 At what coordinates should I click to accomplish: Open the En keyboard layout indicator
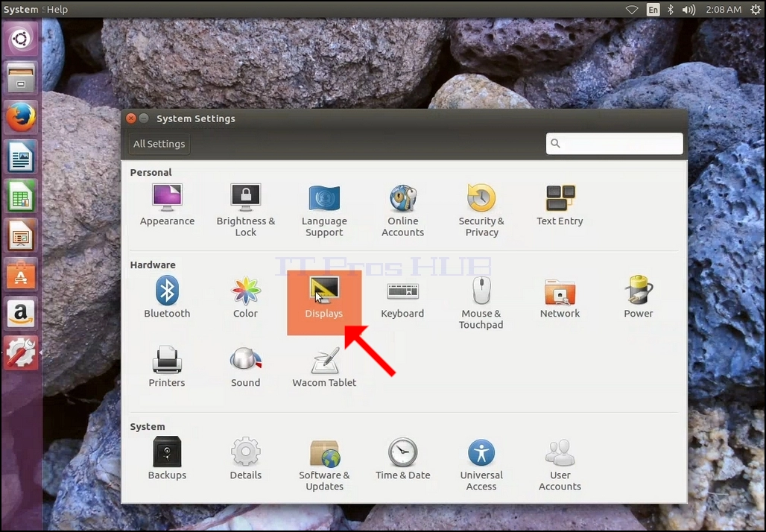point(653,10)
